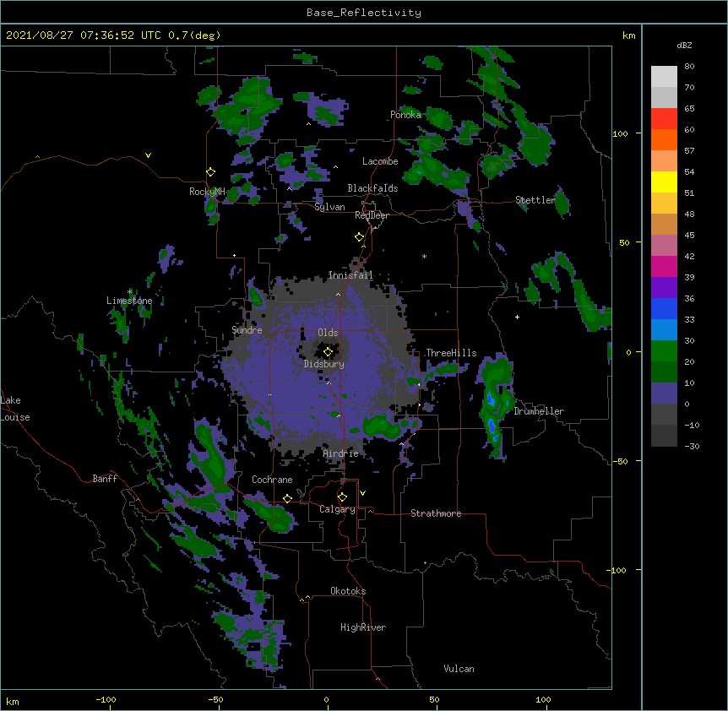Viewport: 728px width, 711px height.
Task: Pick the light gray swatch between 80 and 70 dBZ
Action: click(x=664, y=77)
